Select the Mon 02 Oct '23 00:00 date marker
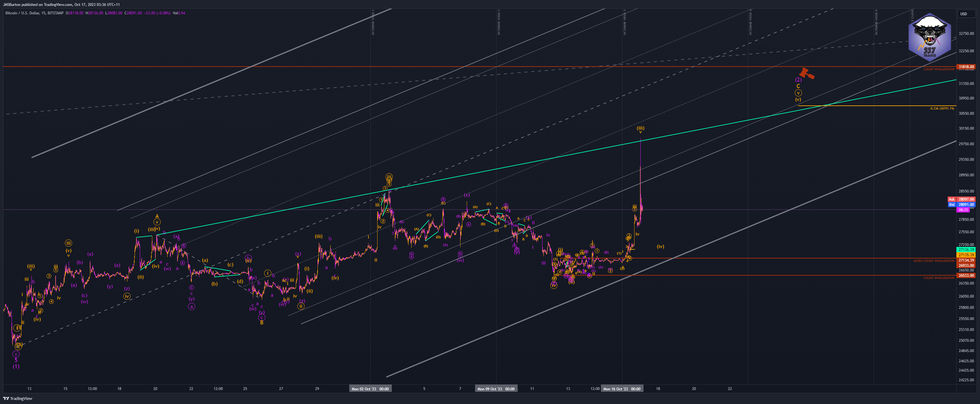 pos(370,389)
